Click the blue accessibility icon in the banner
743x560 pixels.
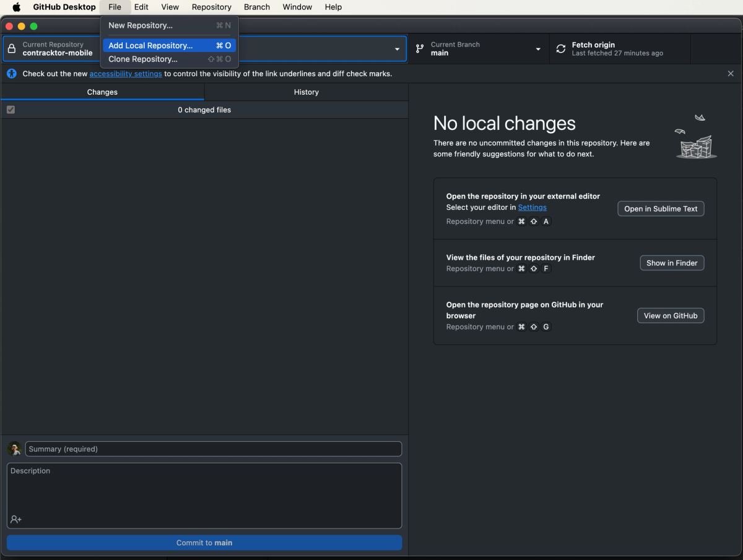tap(11, 73)
